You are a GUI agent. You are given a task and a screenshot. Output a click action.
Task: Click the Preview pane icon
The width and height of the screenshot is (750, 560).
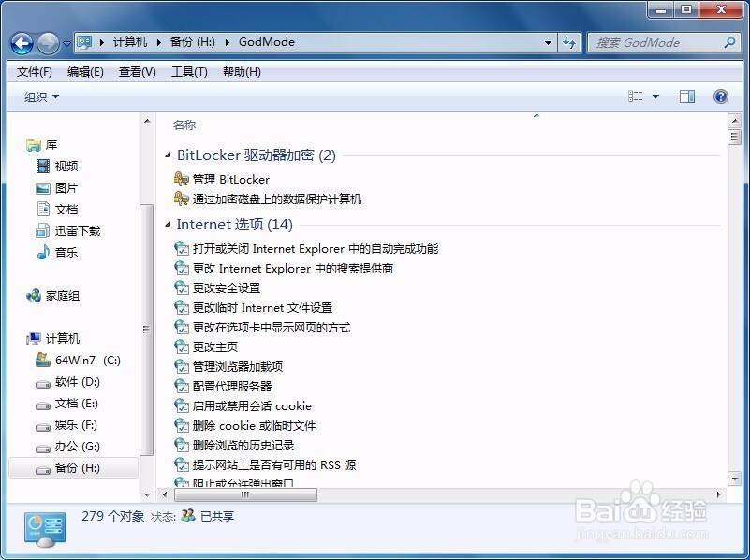(689, 96)
